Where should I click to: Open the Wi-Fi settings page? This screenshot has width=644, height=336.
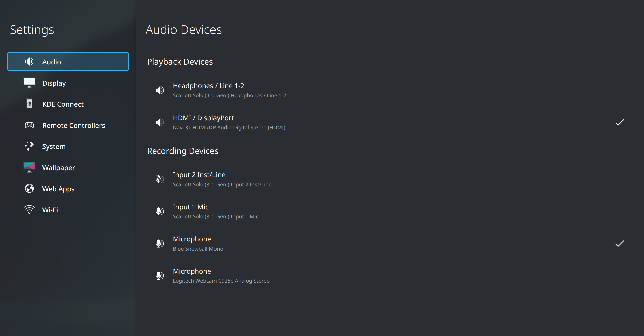(x=50, y=210)
